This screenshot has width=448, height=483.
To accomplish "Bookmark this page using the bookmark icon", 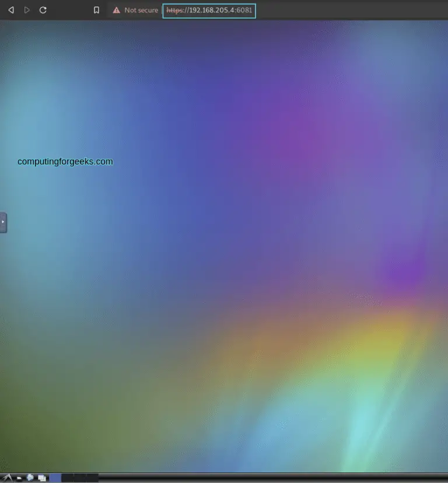I will [96, 10].
